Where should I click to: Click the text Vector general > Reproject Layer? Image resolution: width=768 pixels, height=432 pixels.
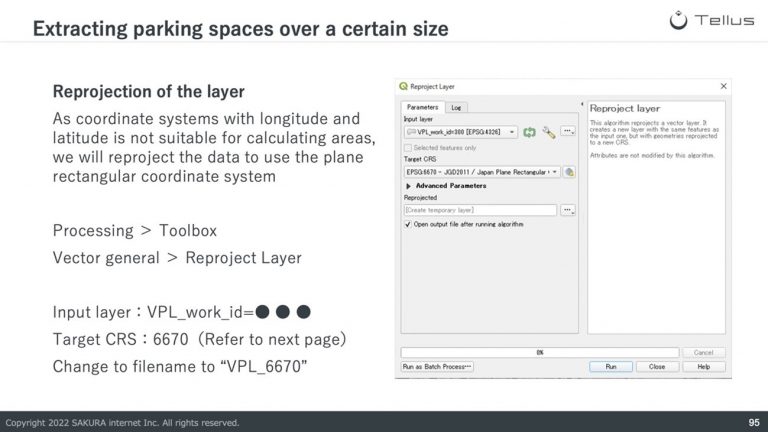click(177, 258)
